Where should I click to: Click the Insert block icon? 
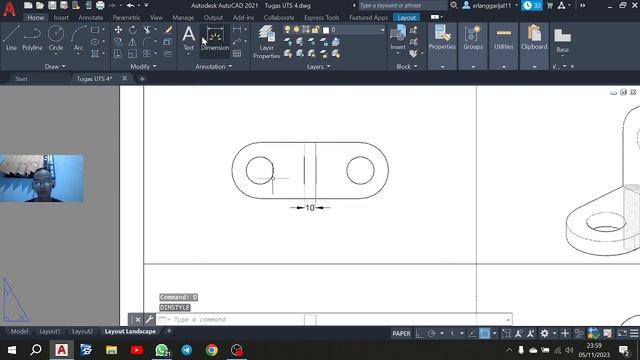coord(398,37)
